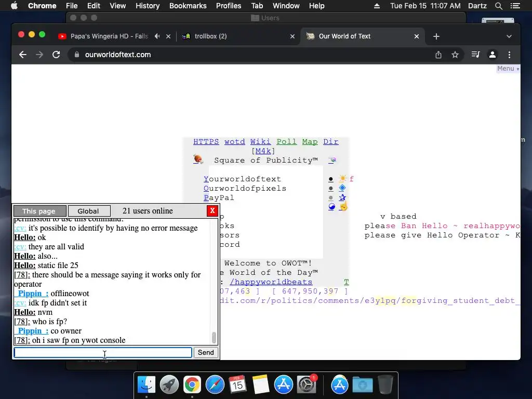Image resolution: width=532 pixels, height=399 pixels.
Task: Click the pointing hand emoji icon
Action: click(x=343, y=206)
